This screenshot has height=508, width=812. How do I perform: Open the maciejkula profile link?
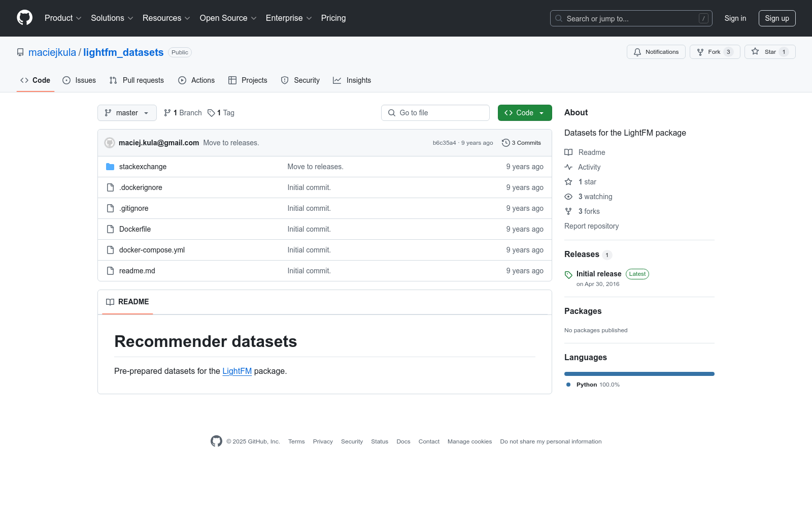[x=52, y=52]
